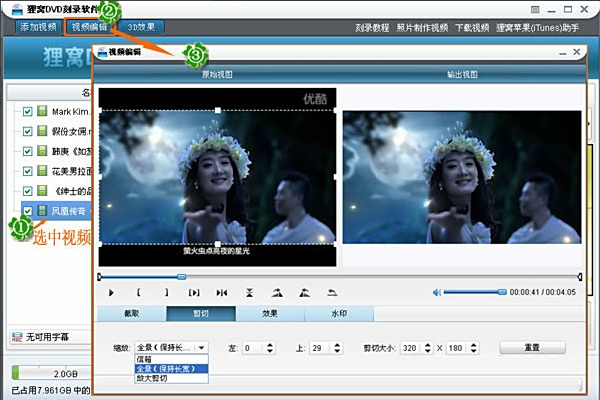Click the crop width field showing 320
This screenshot has height=400, width=600.
412,348
